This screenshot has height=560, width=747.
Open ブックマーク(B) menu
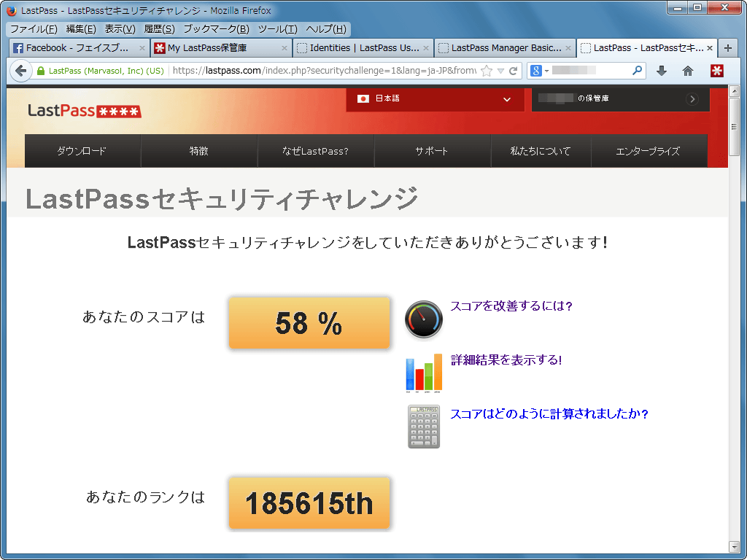coord(216,29)
